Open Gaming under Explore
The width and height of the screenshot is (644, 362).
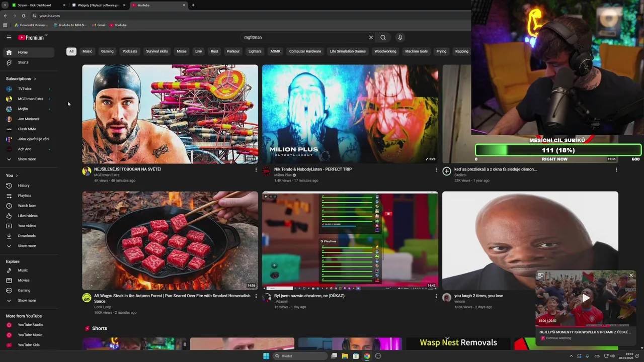pos(29,291)
